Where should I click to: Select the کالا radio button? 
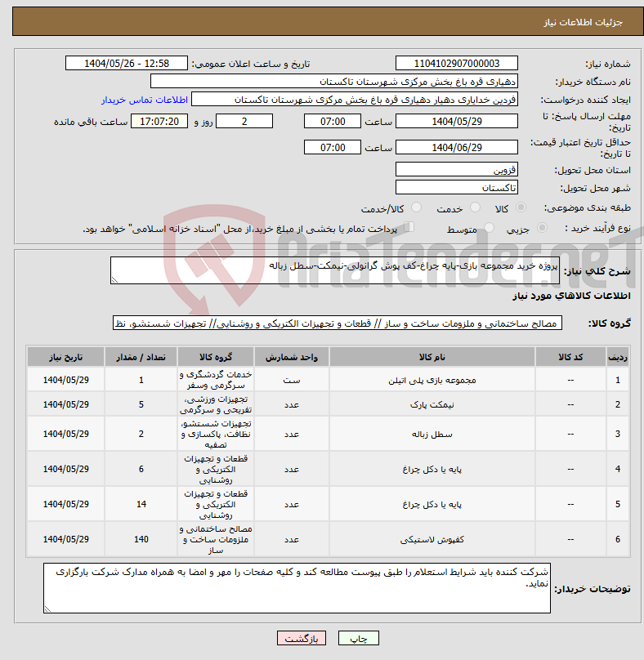point(521,207)
